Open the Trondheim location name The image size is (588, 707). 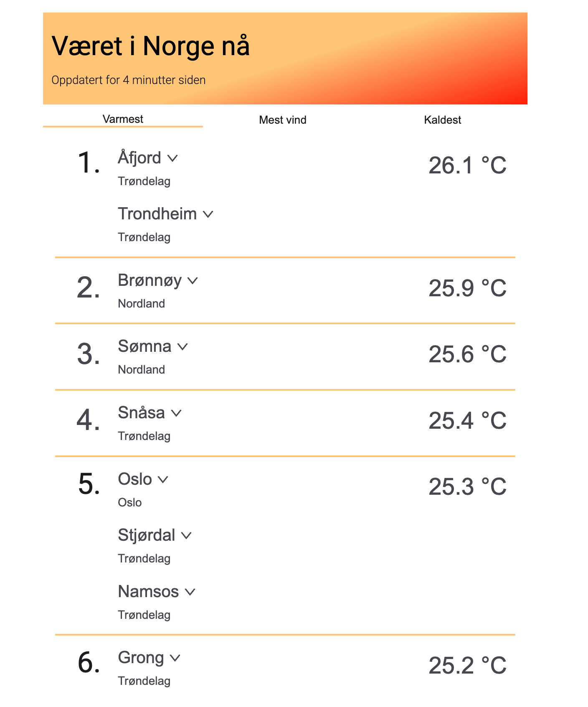point(157,214)
